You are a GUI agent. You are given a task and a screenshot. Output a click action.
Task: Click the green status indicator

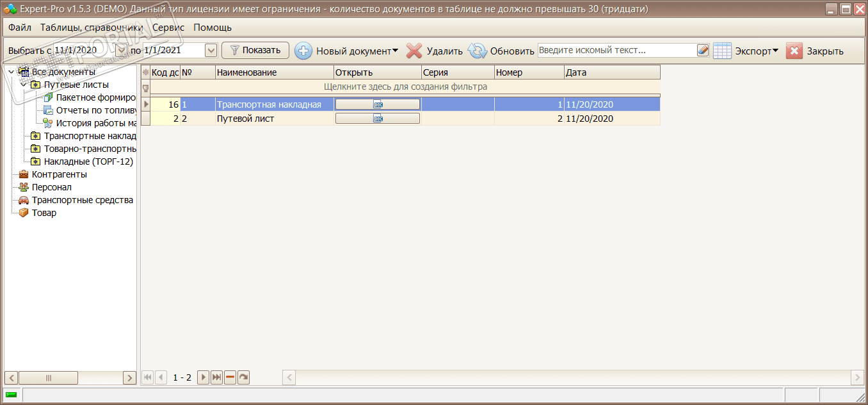pos(12,395)
